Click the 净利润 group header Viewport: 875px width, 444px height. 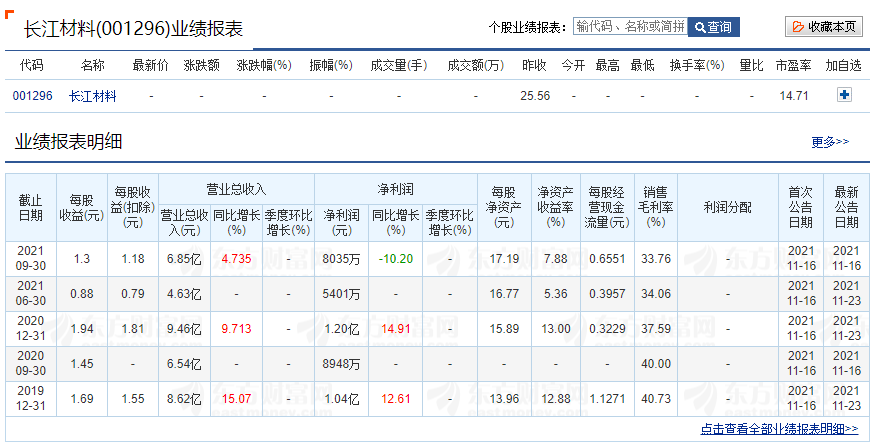(x=395, y=190)
